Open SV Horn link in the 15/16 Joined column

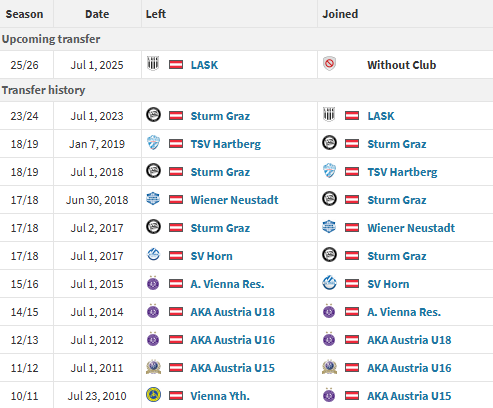click(x=388, y=284)
